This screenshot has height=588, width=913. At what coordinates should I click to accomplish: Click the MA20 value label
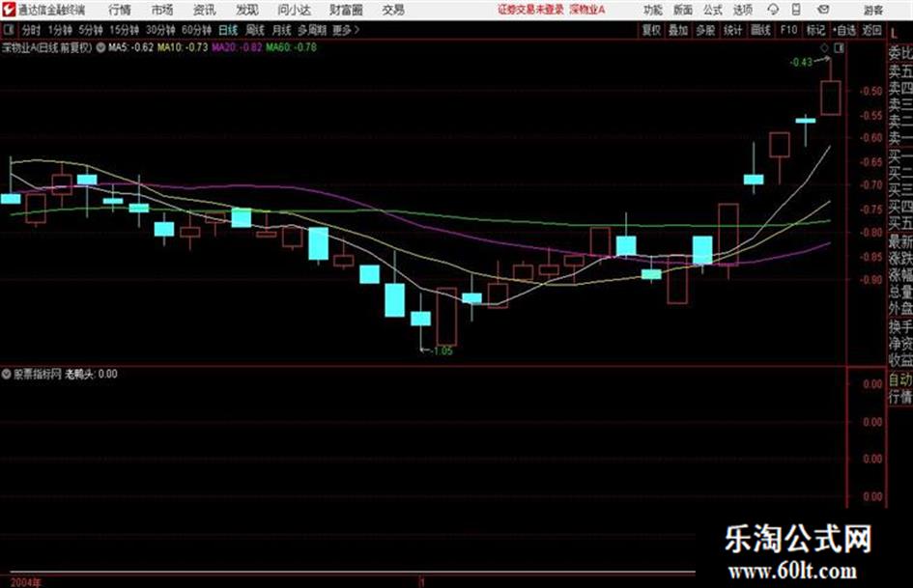tap(237, 47)
